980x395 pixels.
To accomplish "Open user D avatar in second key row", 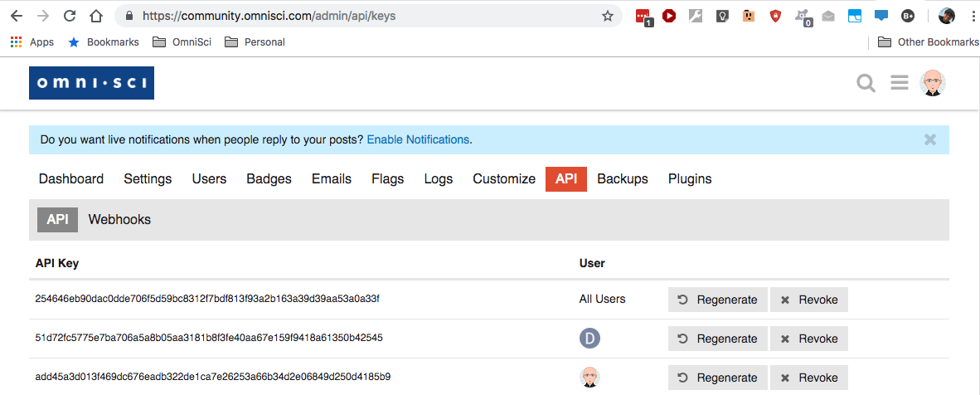I will coord(590,338).
